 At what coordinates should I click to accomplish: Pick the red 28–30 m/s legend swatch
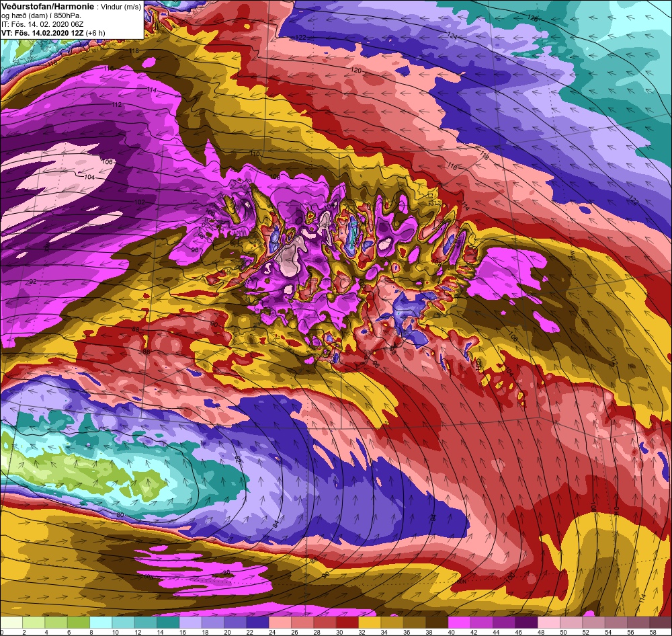(325, 622)
